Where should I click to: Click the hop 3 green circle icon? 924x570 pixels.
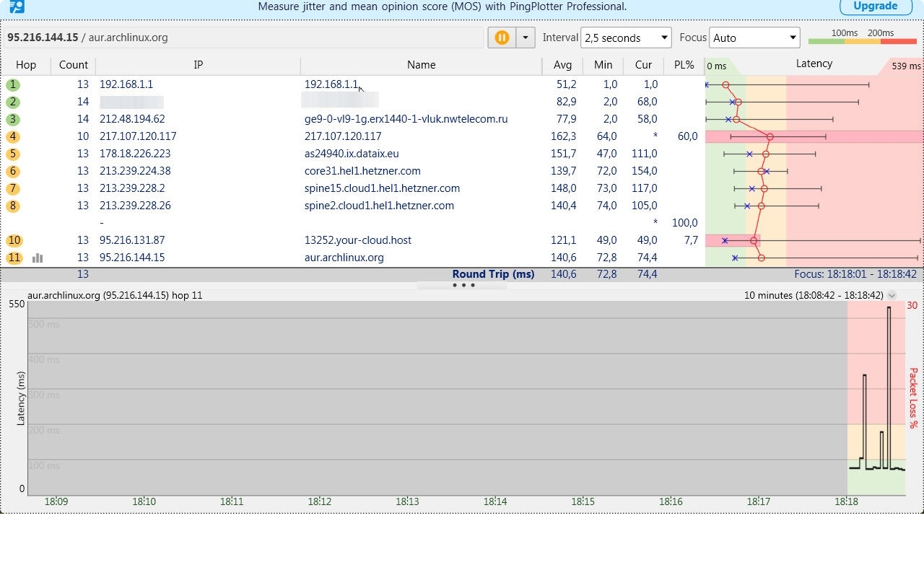[13, 119]
